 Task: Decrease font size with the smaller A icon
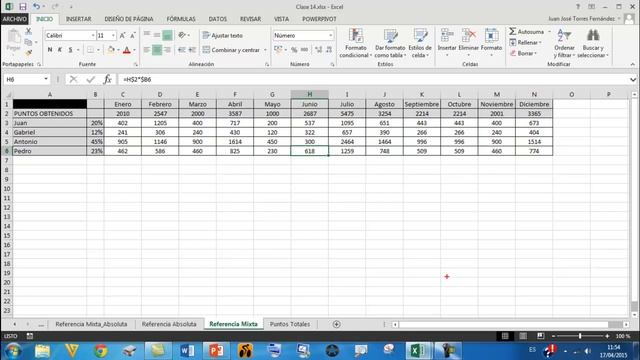(x=133, y=36)
